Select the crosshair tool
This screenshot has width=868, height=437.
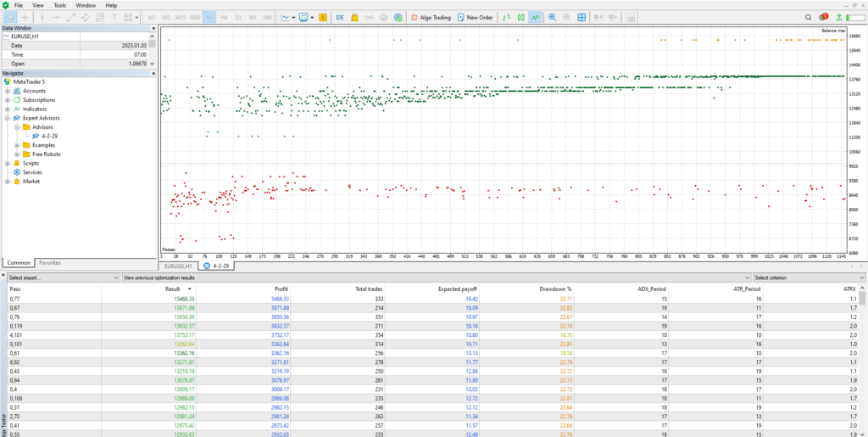[x=25, y=17]
